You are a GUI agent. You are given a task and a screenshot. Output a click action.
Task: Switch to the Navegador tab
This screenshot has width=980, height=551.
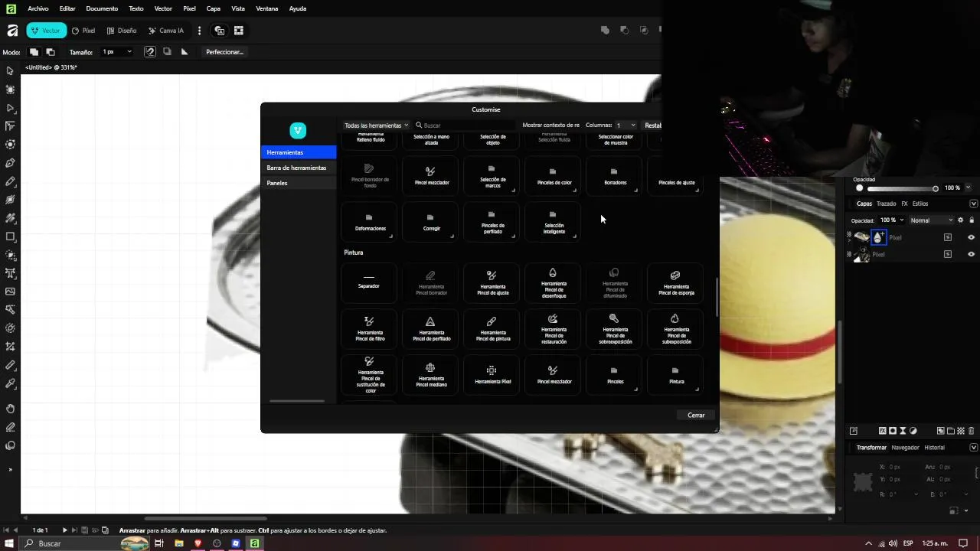905,448
